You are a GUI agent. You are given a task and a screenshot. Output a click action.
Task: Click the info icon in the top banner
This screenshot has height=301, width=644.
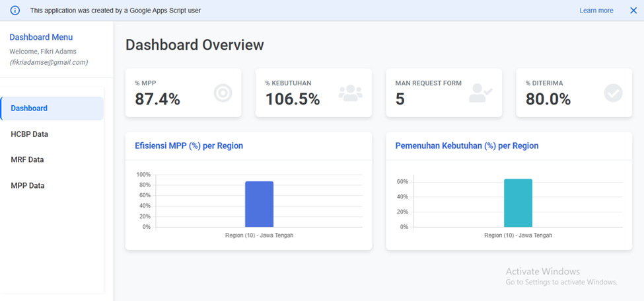coord(15,11)
